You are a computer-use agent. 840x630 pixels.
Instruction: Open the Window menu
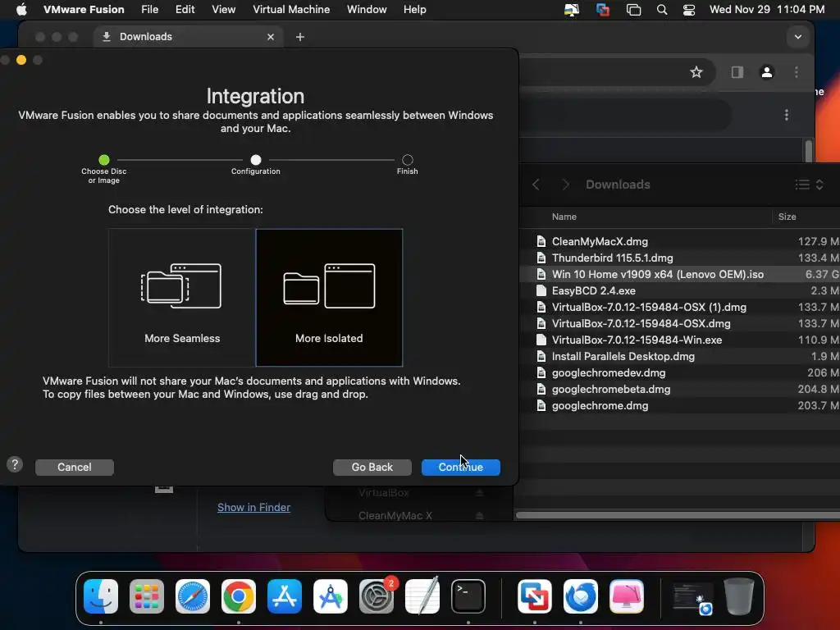coord(367,9)
